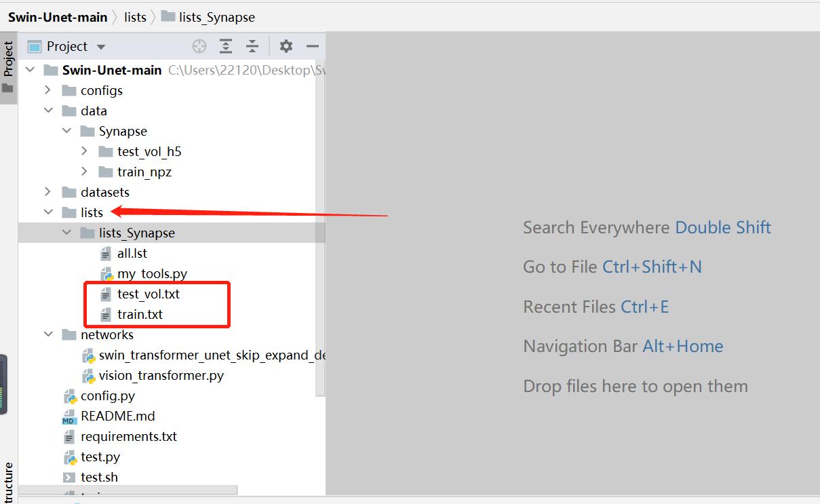Hide the Project tool window
820x504 pixels.
[x=313, y=46]
